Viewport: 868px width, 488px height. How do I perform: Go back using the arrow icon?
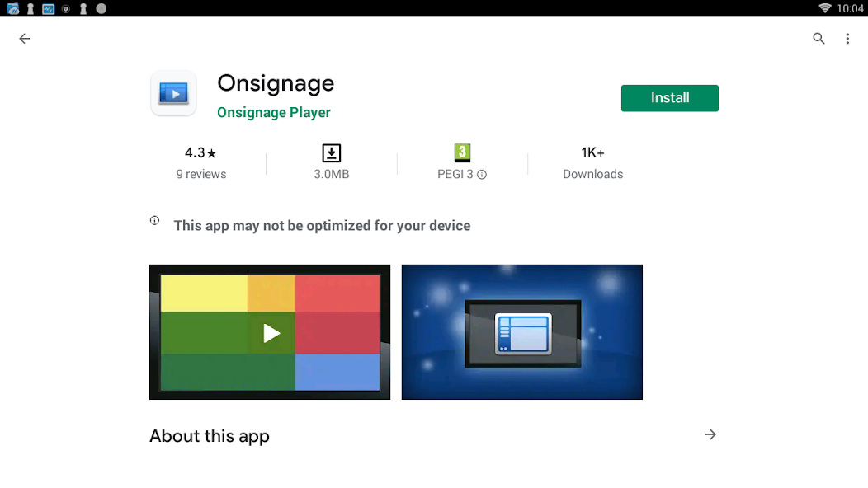pos(25,39)
